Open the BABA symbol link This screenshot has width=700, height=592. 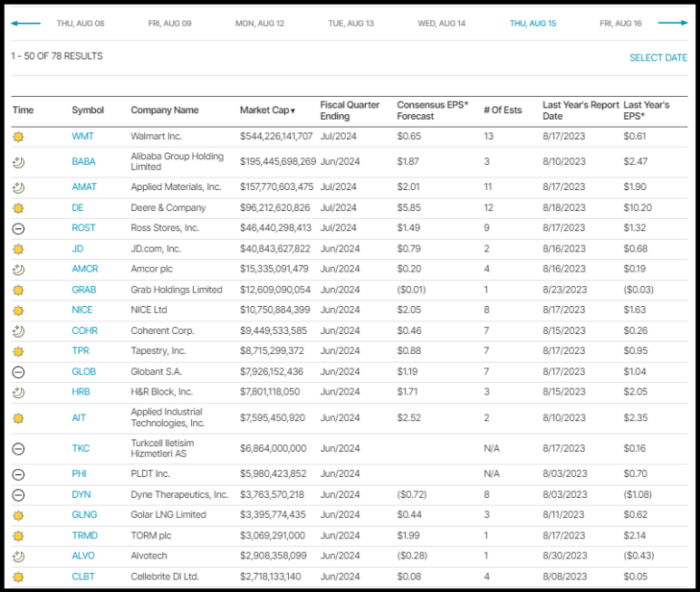83,161
